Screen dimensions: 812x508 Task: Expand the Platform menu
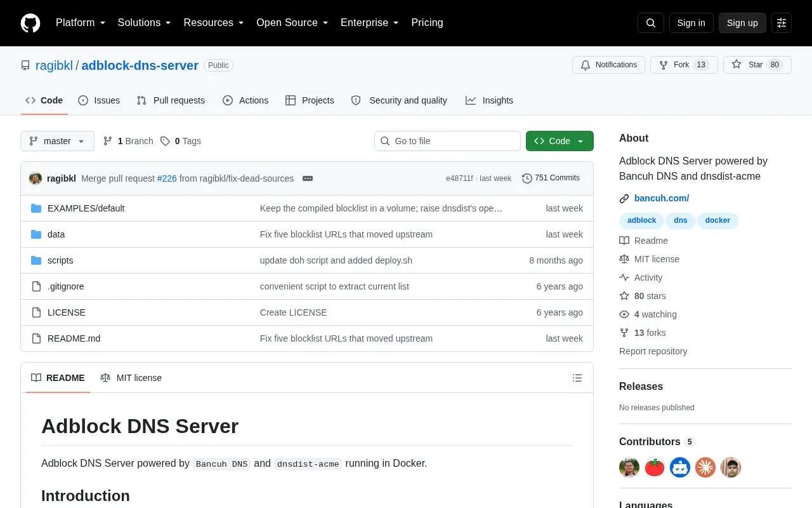click(x=81, y=23)
